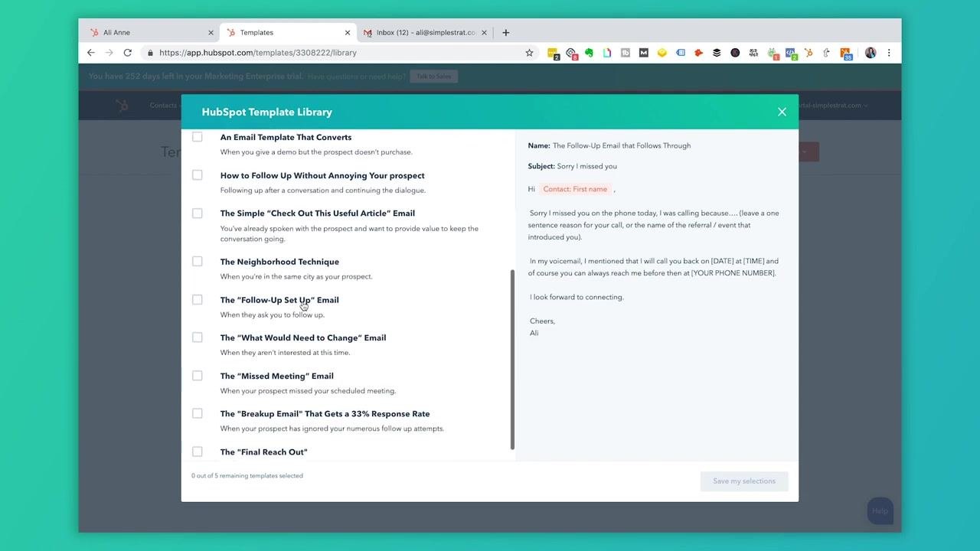Tick the 'Check Out This Useful Article' checkbox
The height and width of the screenshot is (551, 980).
click(x=198, y=214)
